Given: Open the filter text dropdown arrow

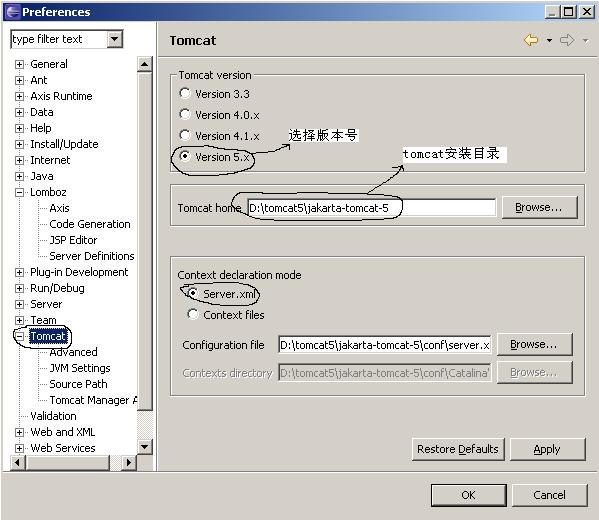Looking at the screenshot, I should pos(114,39).
